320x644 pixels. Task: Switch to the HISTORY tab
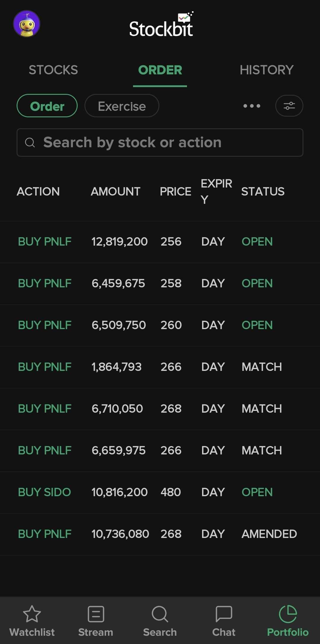[266, 70]
